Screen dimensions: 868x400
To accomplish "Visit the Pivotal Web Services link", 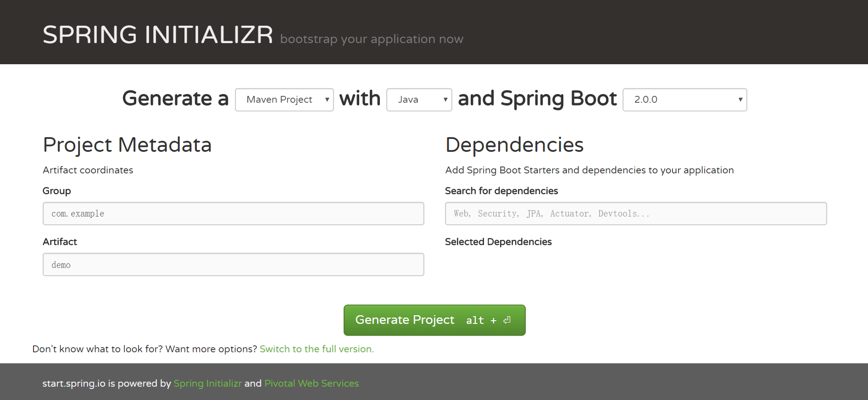I will pyautogui.click(x=312, y=383).
